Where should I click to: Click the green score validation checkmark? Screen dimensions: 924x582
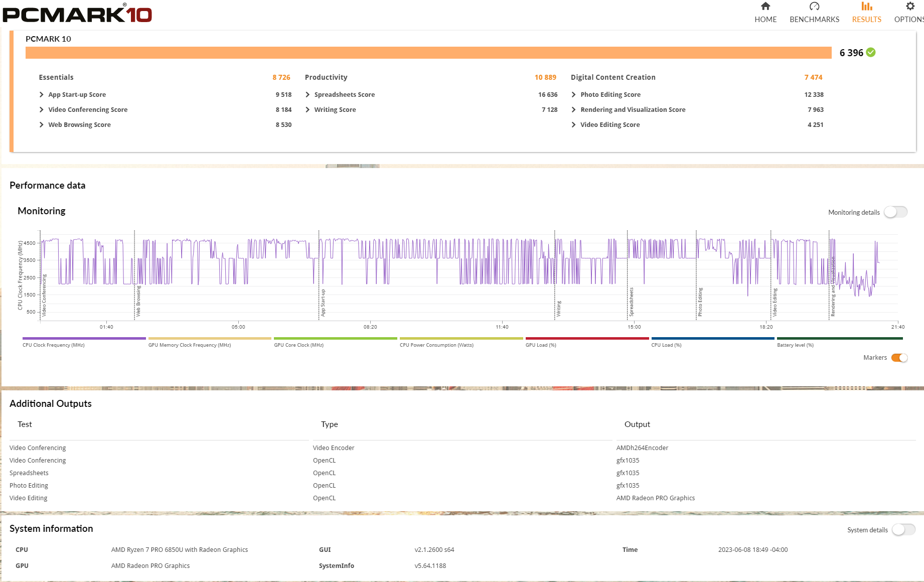871,53
